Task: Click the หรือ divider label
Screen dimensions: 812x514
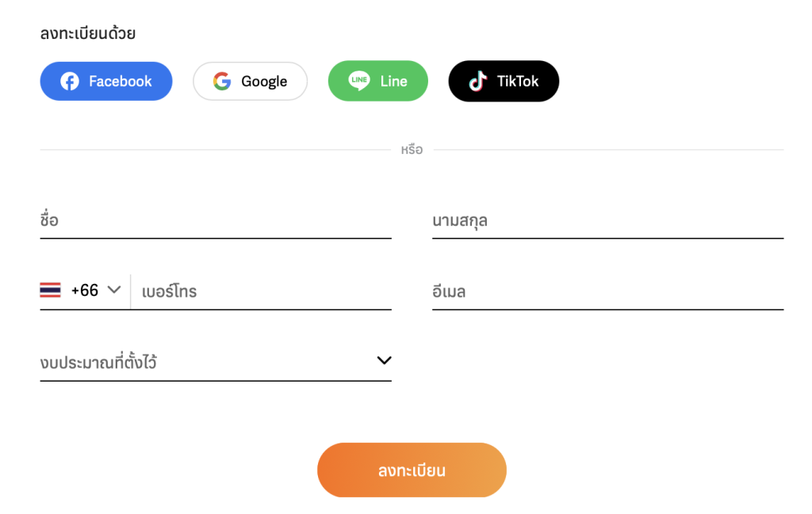Action: [412, 150]
